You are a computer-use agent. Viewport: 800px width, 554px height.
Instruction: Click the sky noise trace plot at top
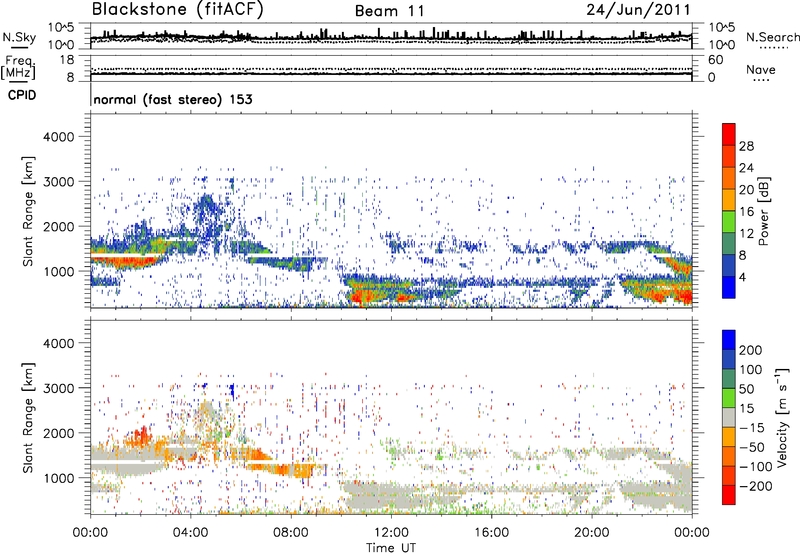(x=391, y=36)
